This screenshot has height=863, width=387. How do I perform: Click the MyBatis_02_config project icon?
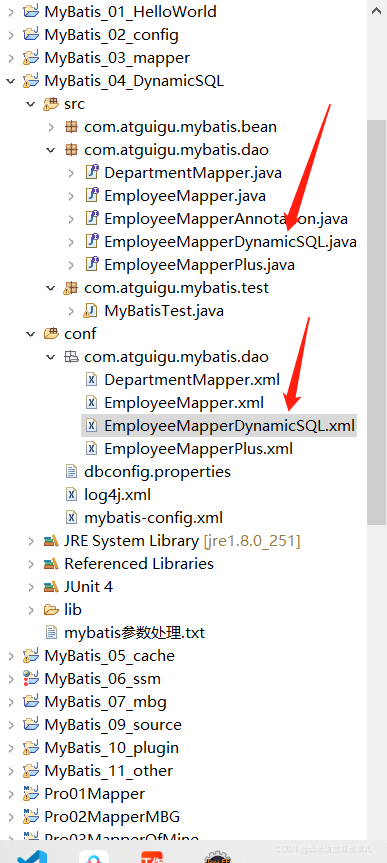tap(31, 35)
